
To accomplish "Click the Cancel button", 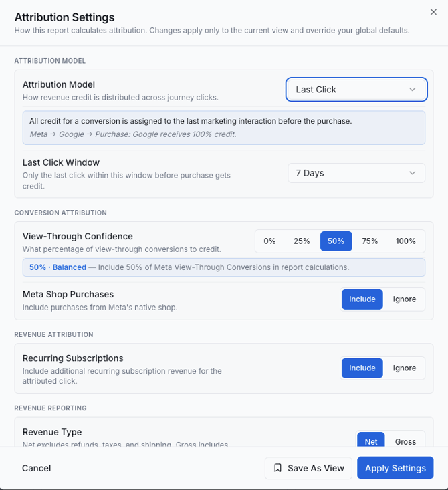I will tap(37, 468).
